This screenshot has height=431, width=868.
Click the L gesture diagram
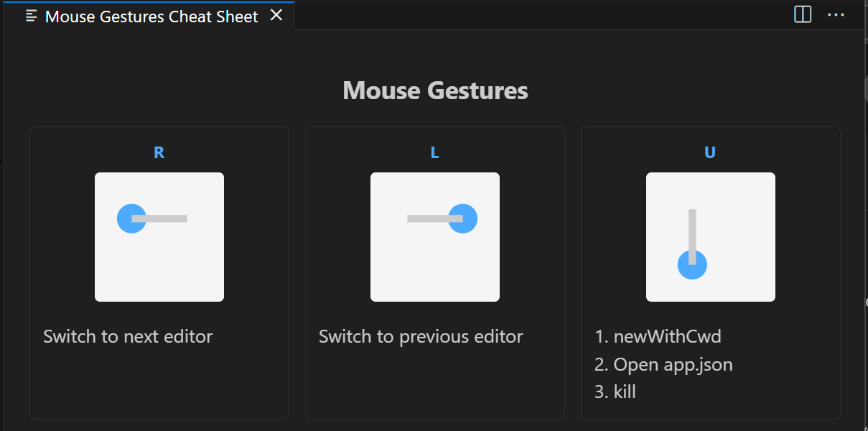[435, 237]
